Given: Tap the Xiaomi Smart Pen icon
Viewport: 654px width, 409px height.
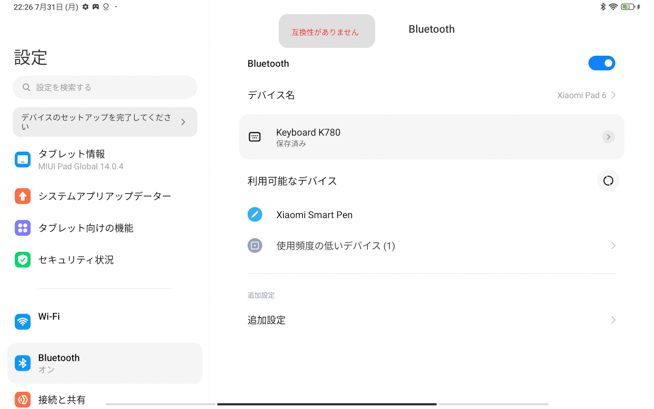Looking at the screenshot, I should (x=255, y=214).
